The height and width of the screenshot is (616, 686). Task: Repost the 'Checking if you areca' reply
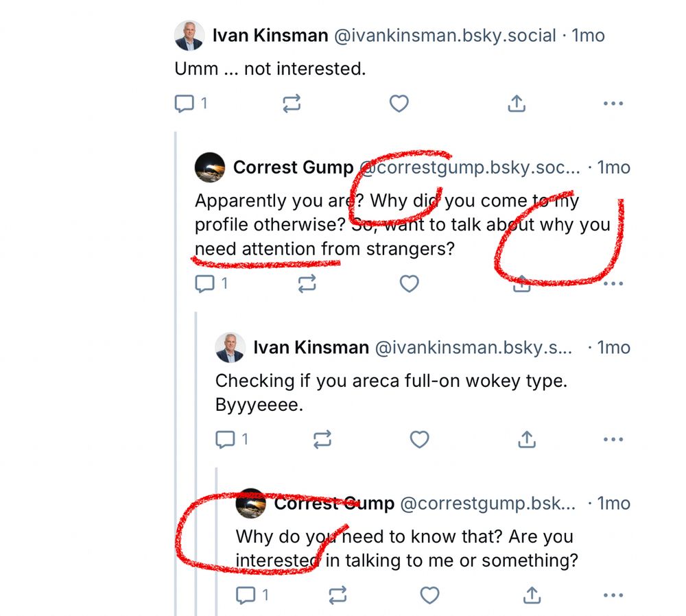pyautogui.click(x=322, y=439)
